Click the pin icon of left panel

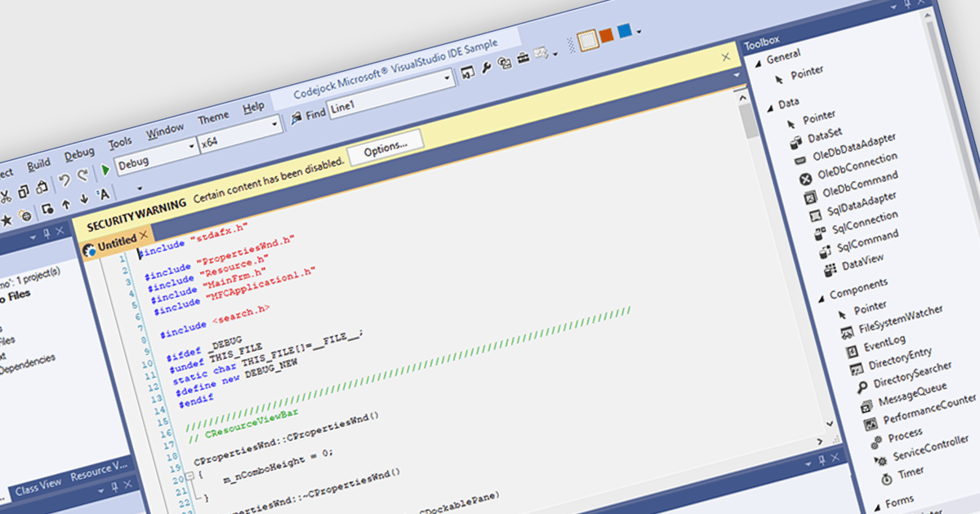pos(46,235)
